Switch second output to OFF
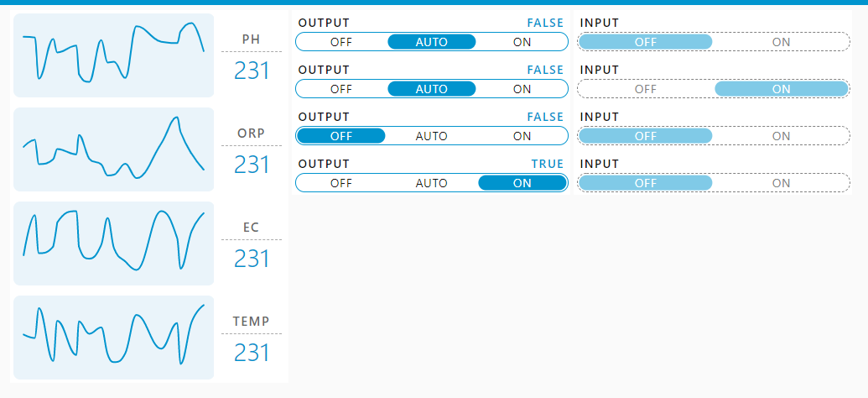868x398 pixels. [x=341, y=89]
